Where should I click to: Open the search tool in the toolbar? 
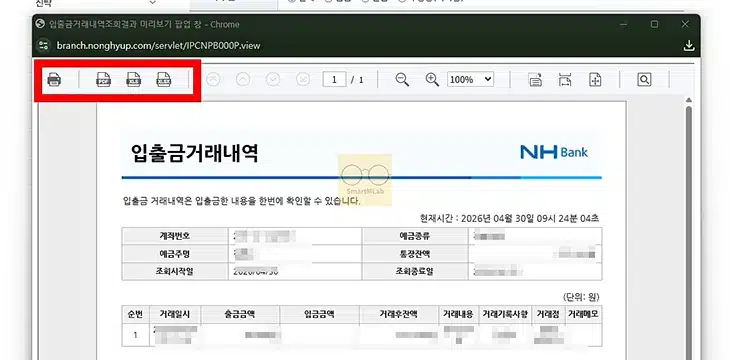[x=644, y=80]
